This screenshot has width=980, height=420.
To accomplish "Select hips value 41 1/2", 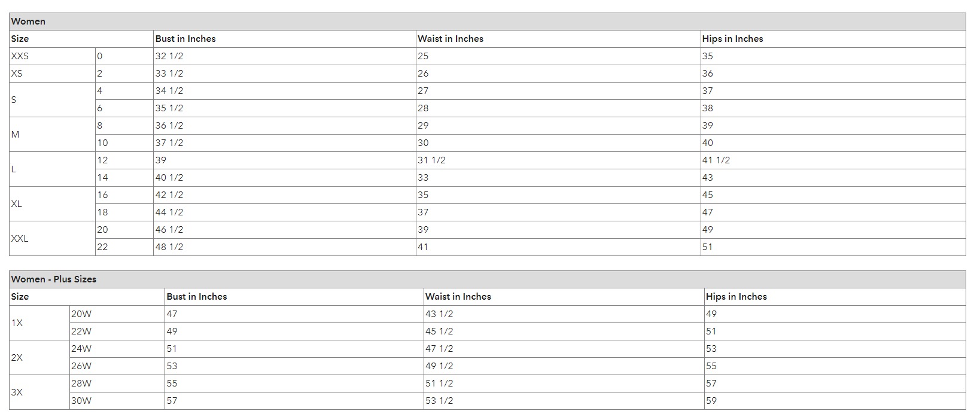I will [716, 160].
